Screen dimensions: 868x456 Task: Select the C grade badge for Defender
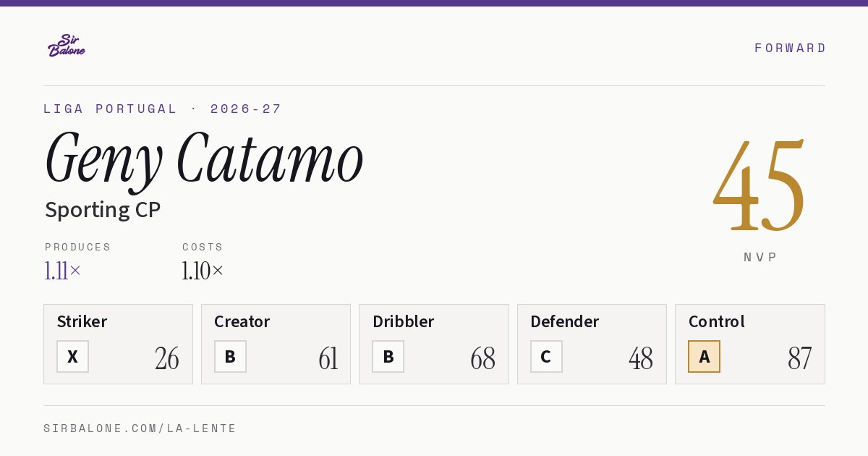click(x=546, y=356)
